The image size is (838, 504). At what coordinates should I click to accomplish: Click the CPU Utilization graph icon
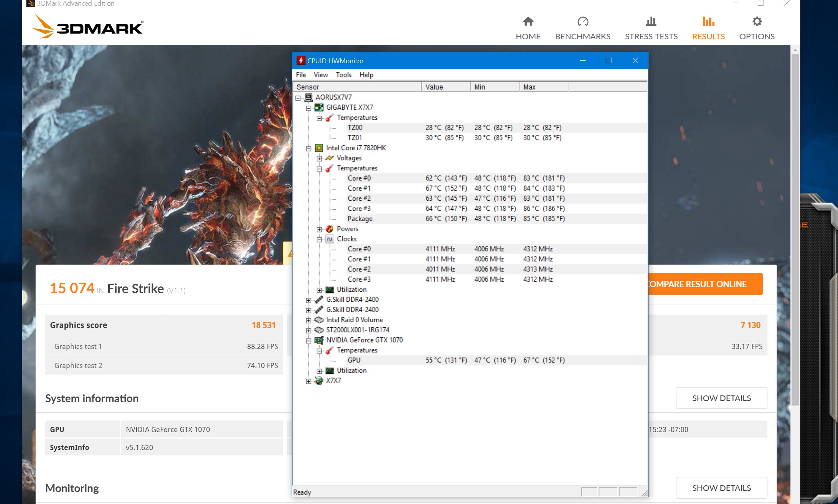330,289
